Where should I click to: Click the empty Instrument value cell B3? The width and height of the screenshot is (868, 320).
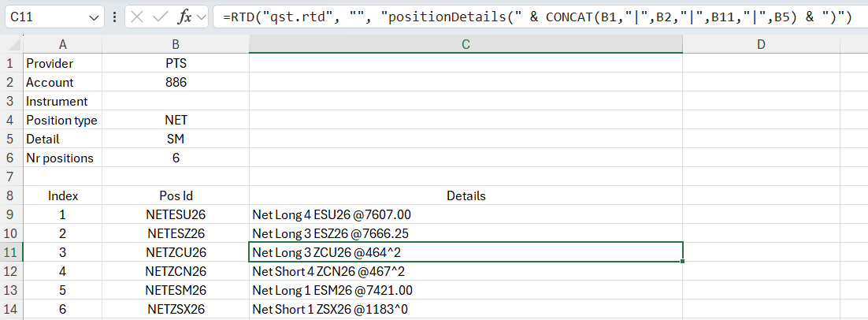click(176, 102)
